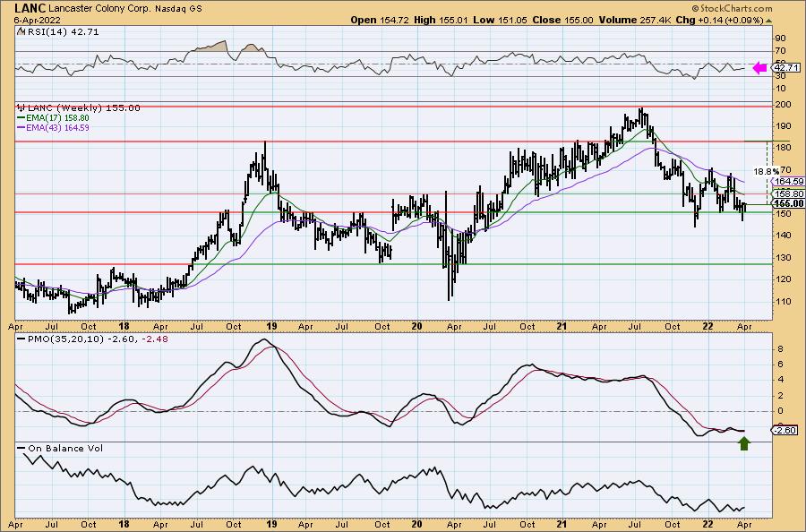Screen dimensions: 806x532
Task: Click the purple EMA(43) legend line swatch
Action: (21, 127)
